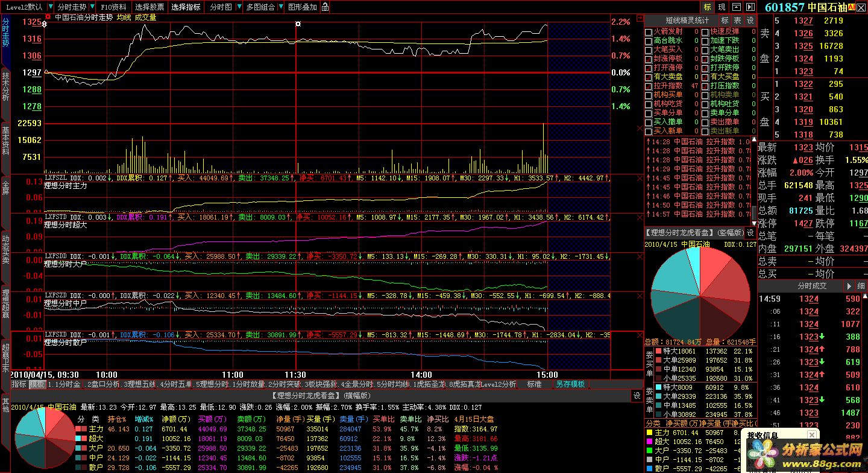Click the yellow 标 button in top bar
The image size is (868, 473).
707,7
